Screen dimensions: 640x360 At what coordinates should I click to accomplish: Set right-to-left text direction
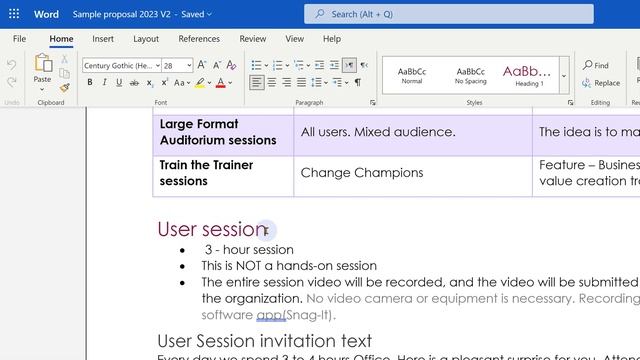tap(364, 65)
